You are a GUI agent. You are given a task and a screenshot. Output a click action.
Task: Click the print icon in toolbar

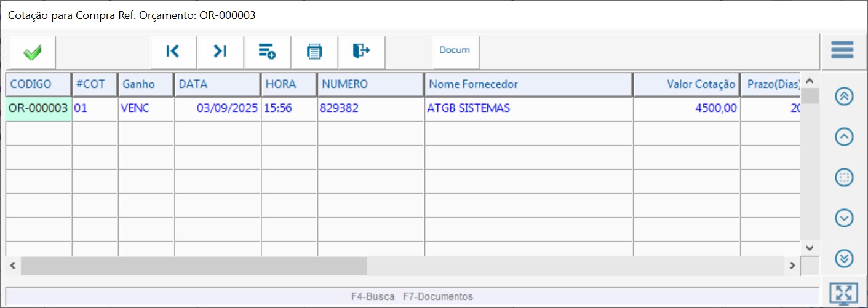point(314,52)
